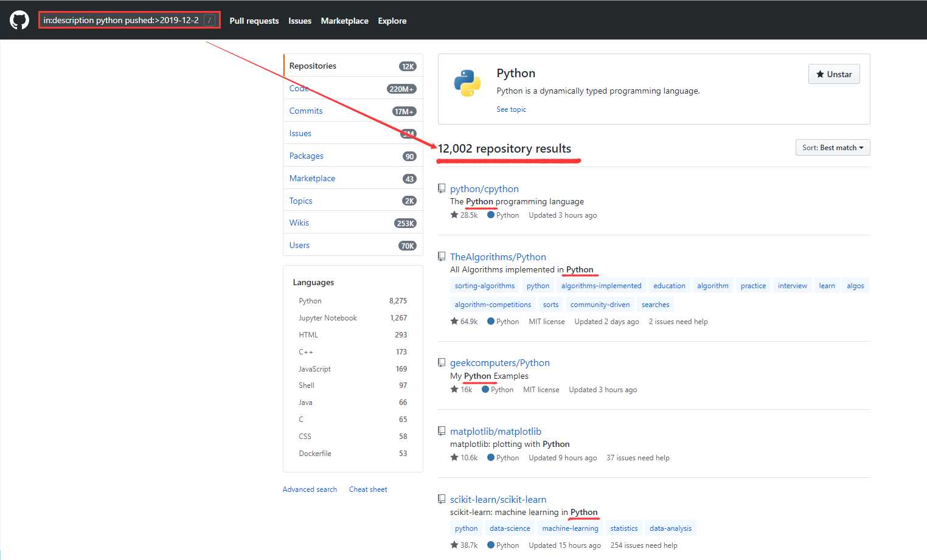Image resolution: width=927 pixels, height=560 pixels.
Task: Filter results by Shell language
Action: click(x=353, y=385)
